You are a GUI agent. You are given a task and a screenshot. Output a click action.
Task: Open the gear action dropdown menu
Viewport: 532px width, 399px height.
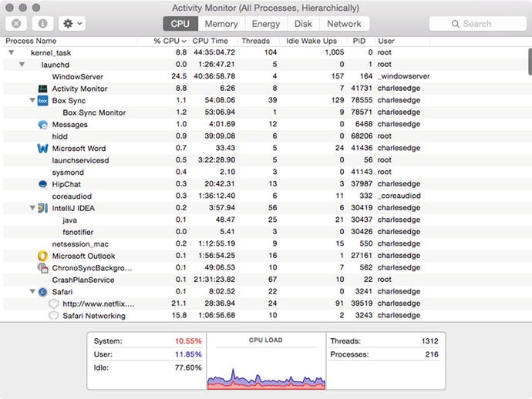[x=72, y=24]
